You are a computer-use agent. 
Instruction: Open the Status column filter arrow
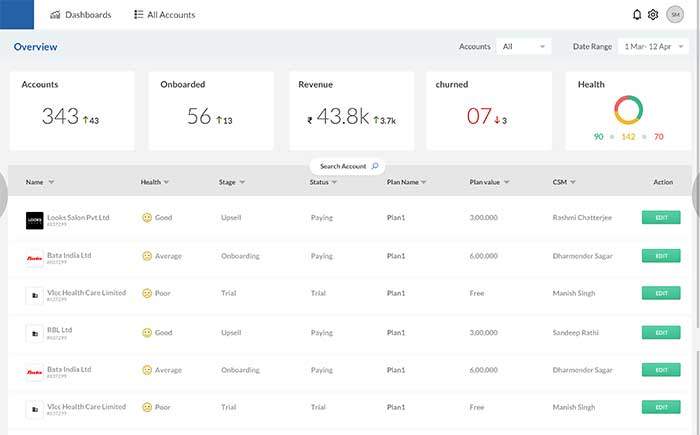[334, 182]
